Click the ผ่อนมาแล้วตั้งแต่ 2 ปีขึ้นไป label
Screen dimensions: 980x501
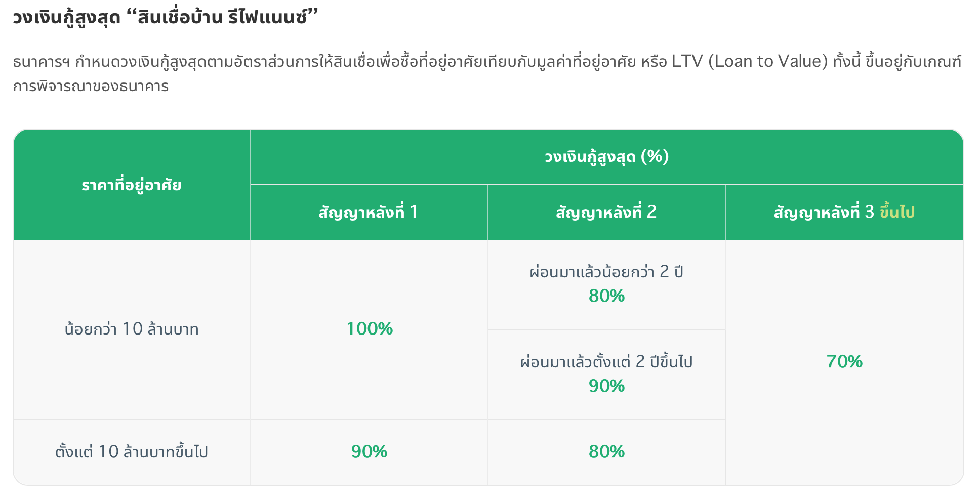pos(606,362)
